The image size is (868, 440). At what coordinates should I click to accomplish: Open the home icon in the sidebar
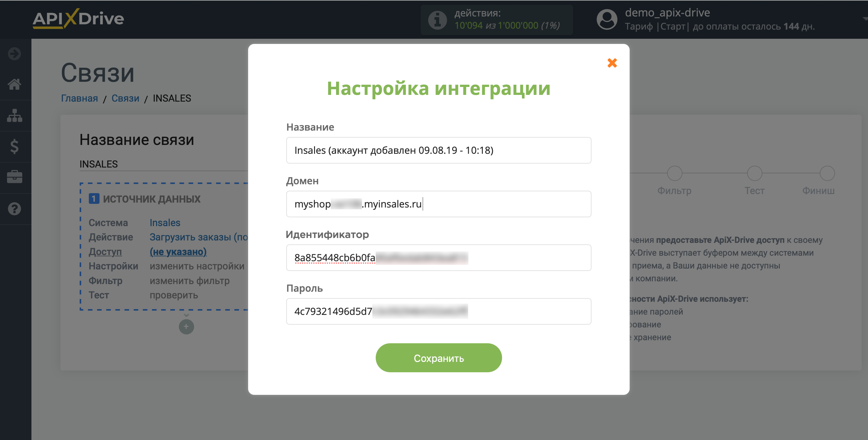coord(15,84)
